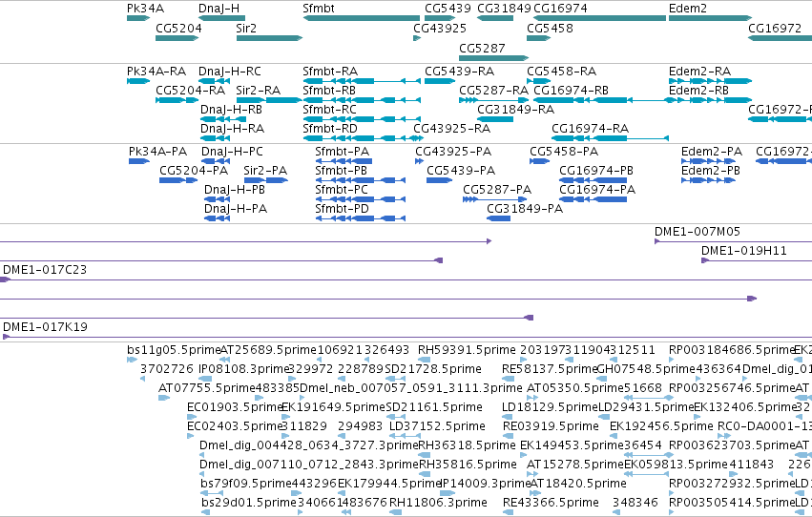Select the CG43925-RA transcript label
Image resolution: width=812 pixels, height=517 pixels.
(x=451, y=129)
